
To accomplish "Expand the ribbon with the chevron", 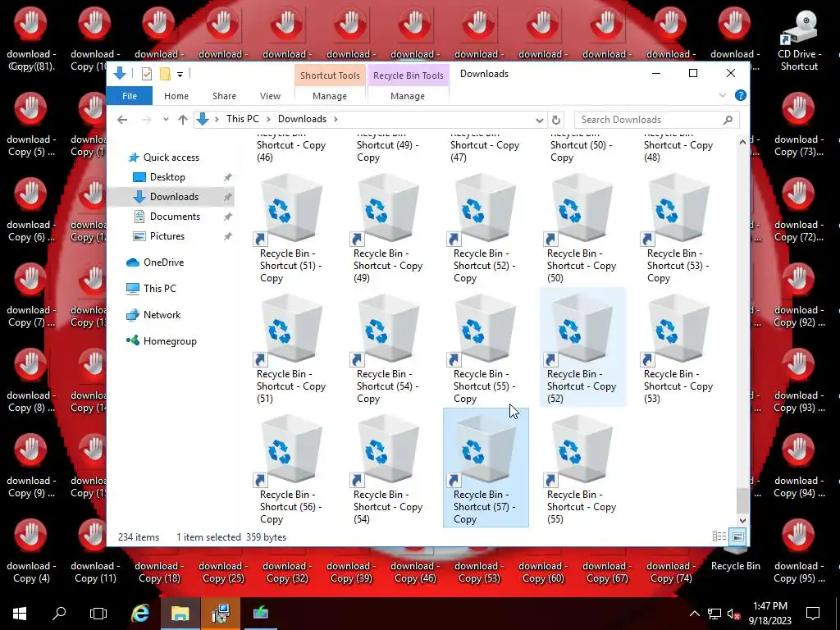I will click(x=722, y=95).
